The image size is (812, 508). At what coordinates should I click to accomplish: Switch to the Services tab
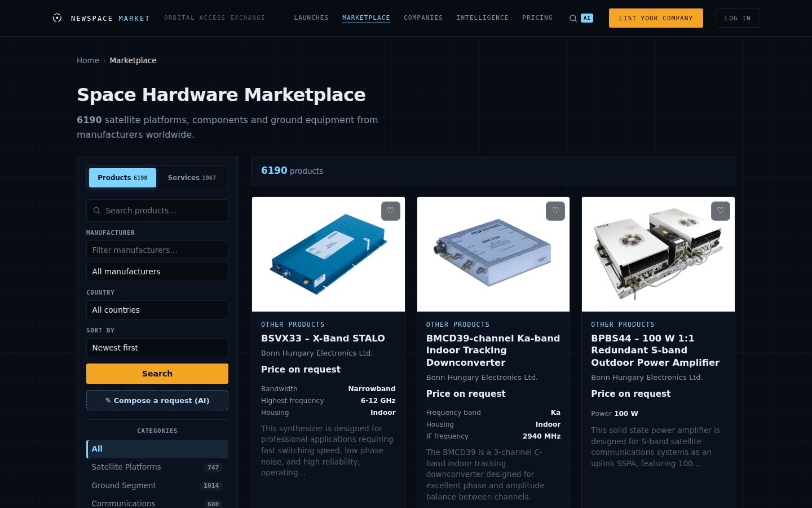pos(192,178)
